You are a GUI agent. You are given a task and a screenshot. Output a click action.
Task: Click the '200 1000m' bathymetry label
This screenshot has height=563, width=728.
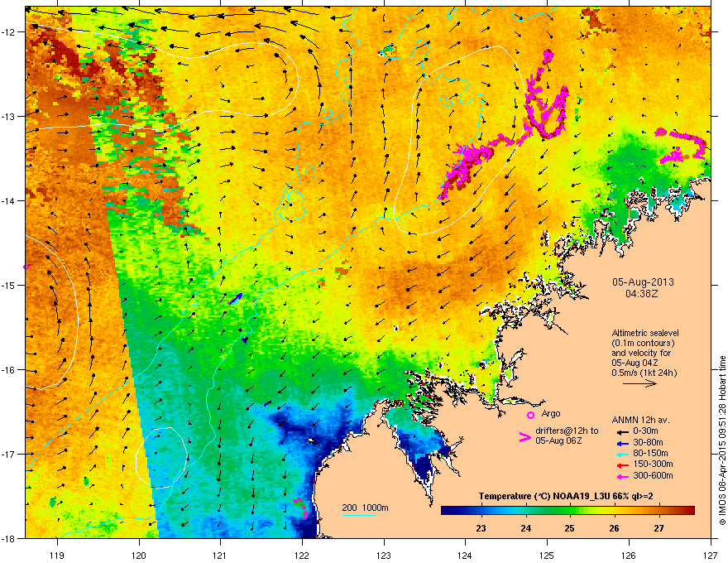pyautogui.click(x=365, y=508)
